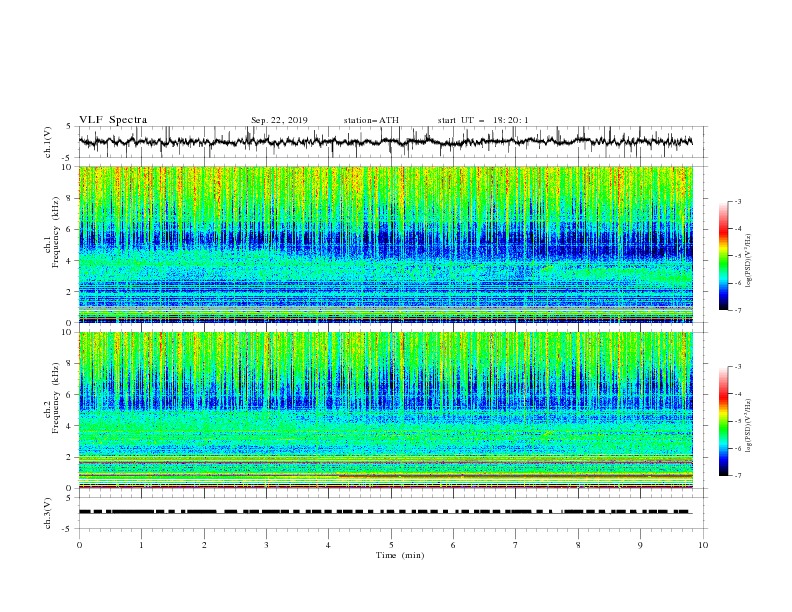This screenshot has height=612, width=792.
Task: Click time axis tick label "8"
Action: [578, 545]
